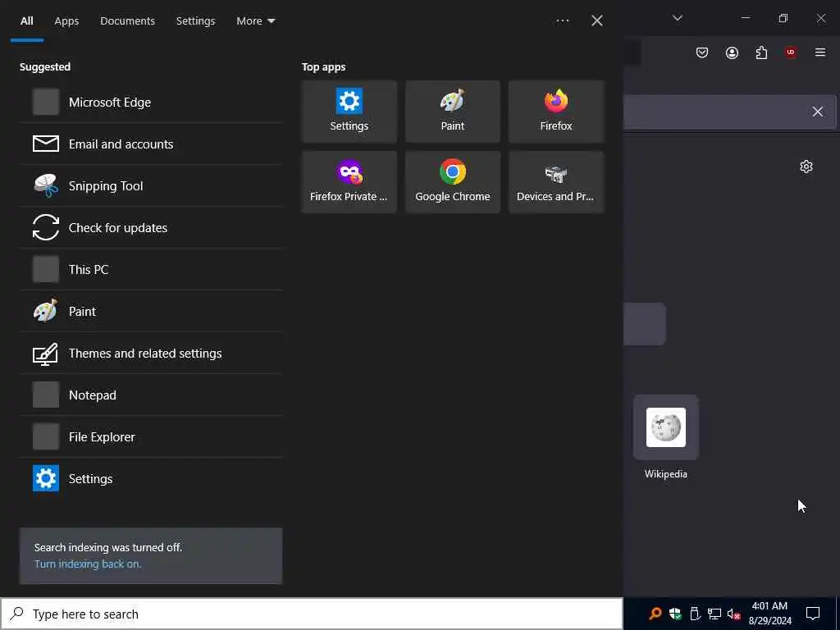Launch Google Chrome from Top apps
The image size is (840, 630).
click(x=453, y=182)
